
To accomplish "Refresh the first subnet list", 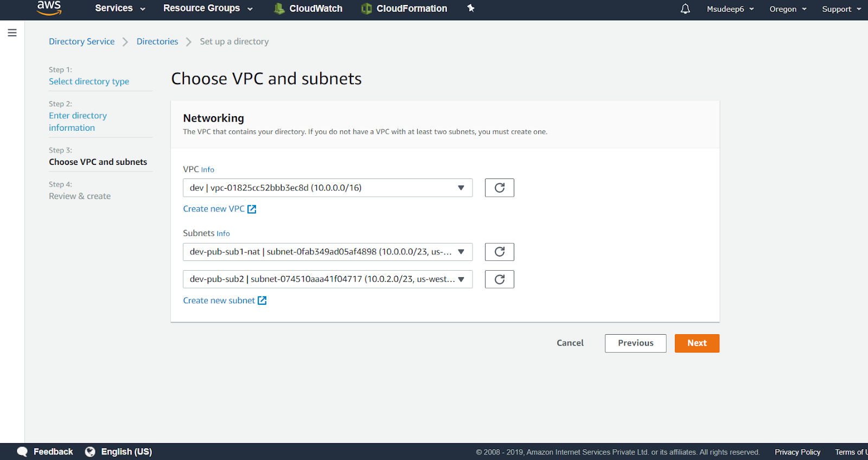I will (499, 252).
